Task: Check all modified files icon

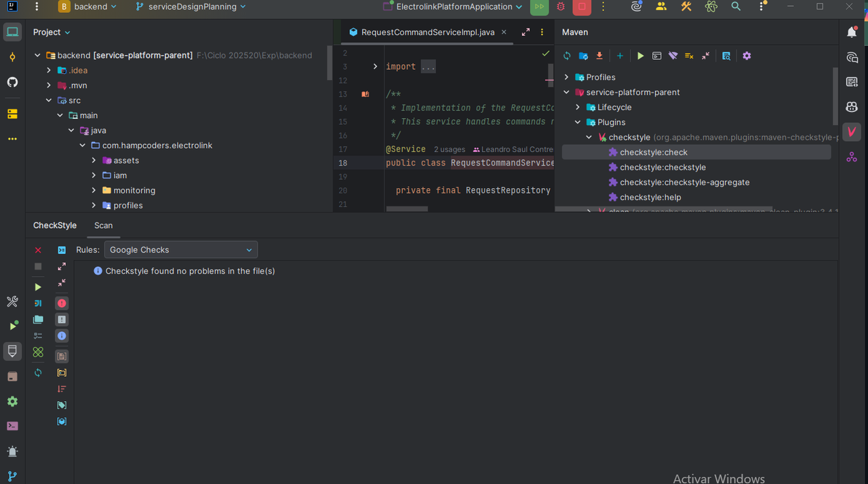Action: [38, 336]
